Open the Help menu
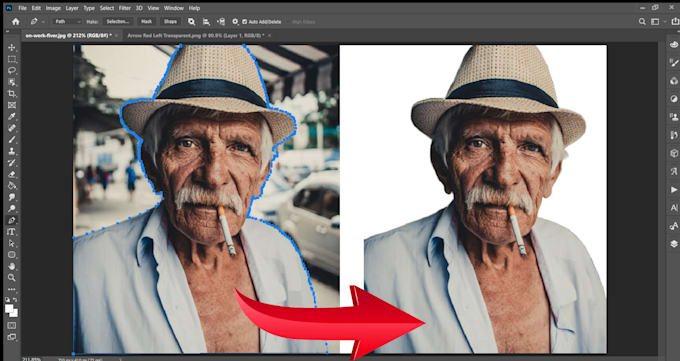 tap(194, 8)
